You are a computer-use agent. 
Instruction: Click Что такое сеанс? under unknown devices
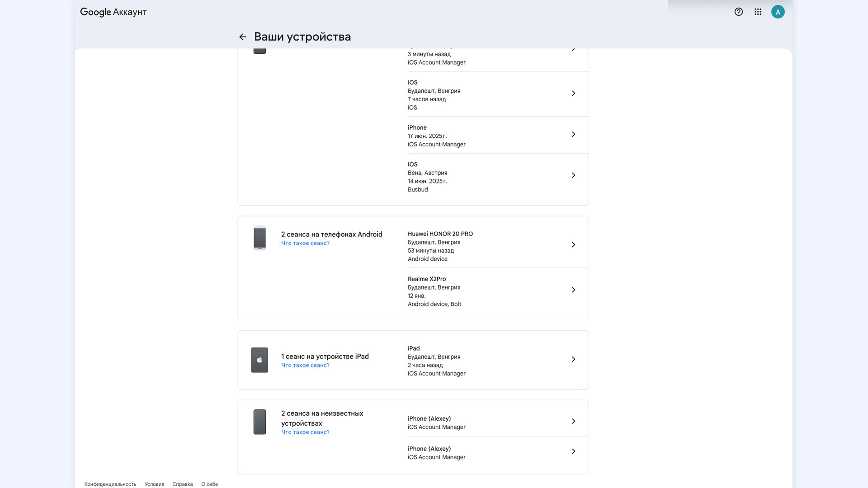point(305,432)
